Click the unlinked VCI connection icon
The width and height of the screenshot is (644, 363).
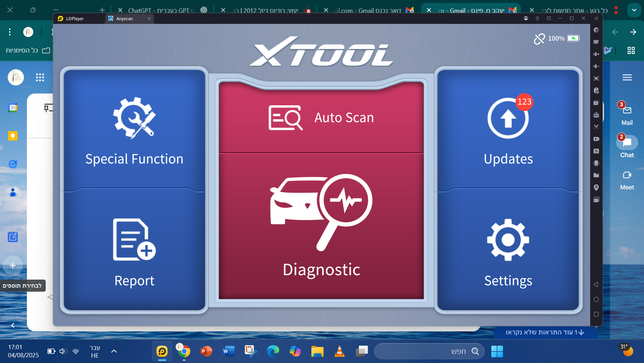(x=539, y=39)
